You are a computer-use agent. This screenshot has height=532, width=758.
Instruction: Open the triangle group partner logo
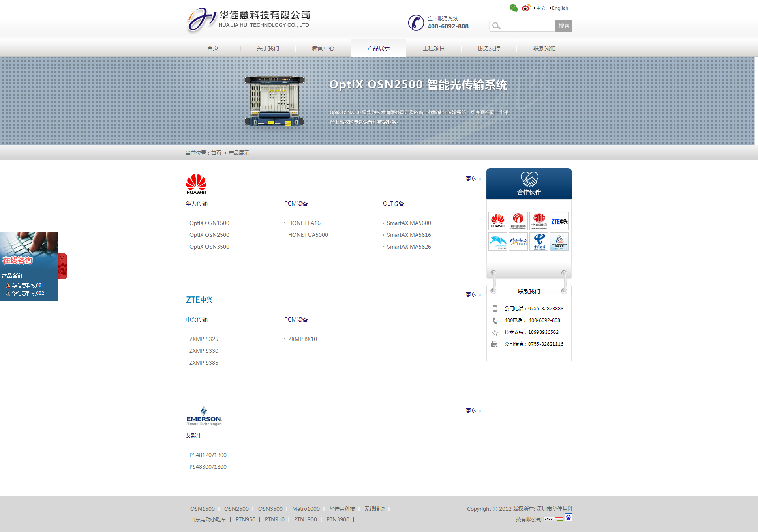559,242
